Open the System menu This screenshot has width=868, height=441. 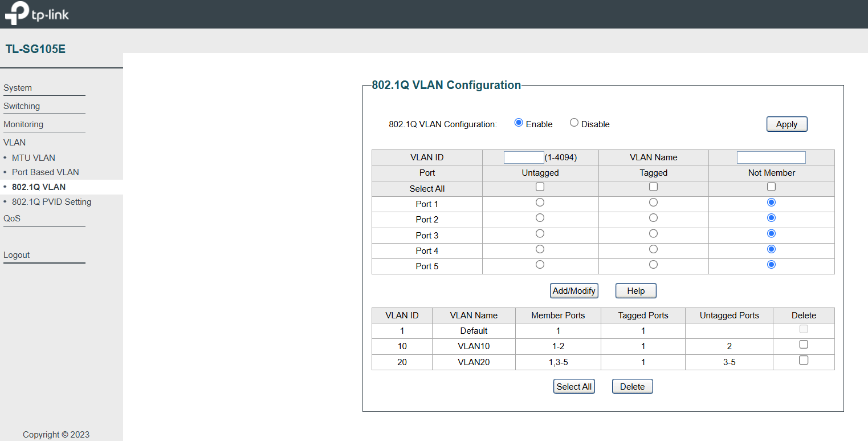click(x=18, y=88)
